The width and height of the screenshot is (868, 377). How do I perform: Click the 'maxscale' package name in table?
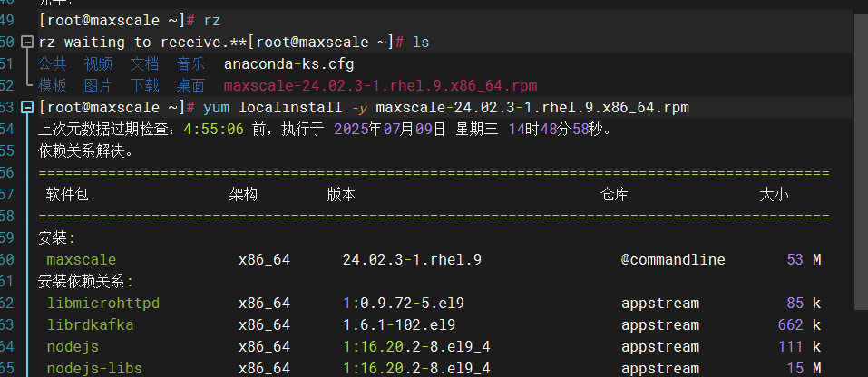pyautogui.click(x=82, y=259)
